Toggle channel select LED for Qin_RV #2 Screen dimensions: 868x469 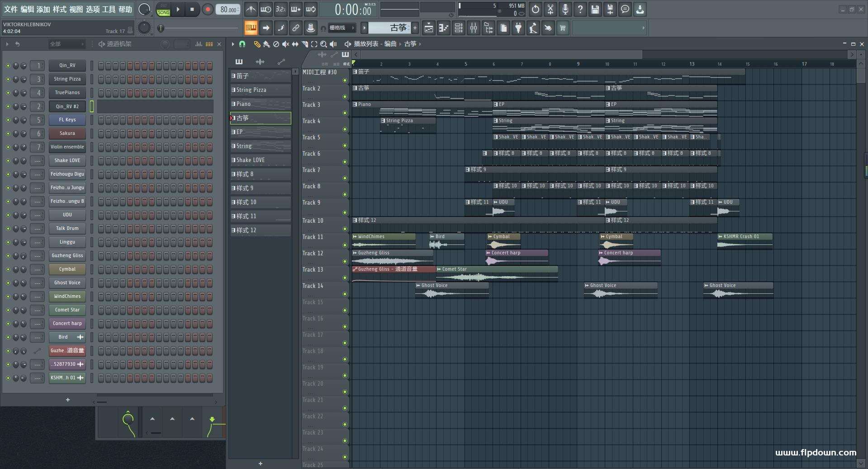(92, 106)
